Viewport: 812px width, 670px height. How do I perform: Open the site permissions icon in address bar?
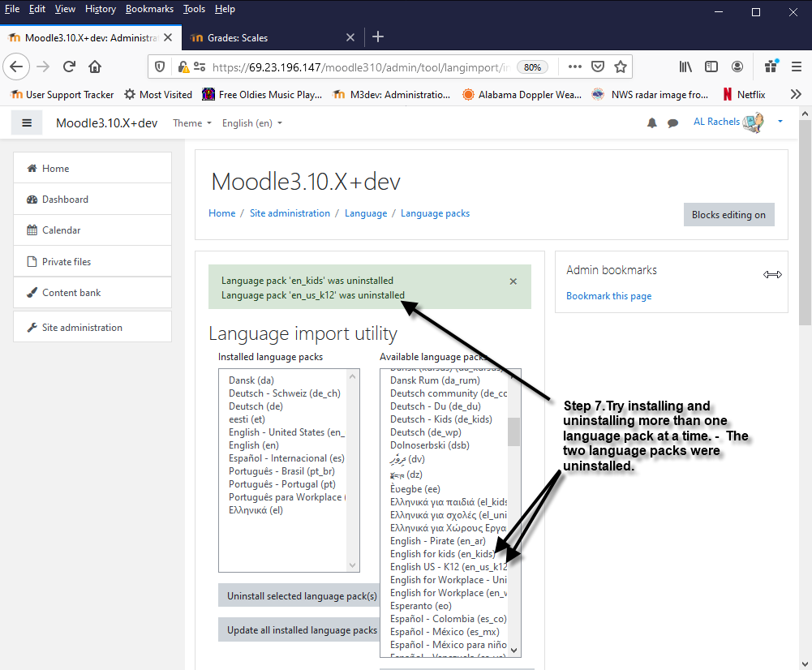click(200, 67)
